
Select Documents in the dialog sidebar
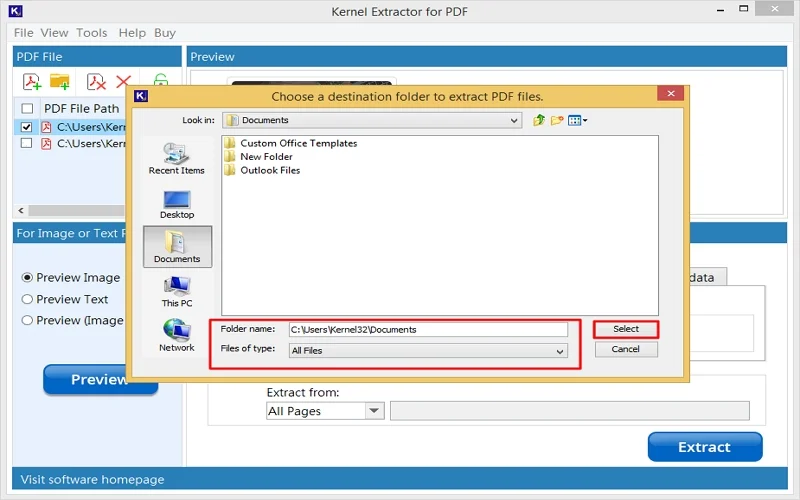tap(177, 246)
